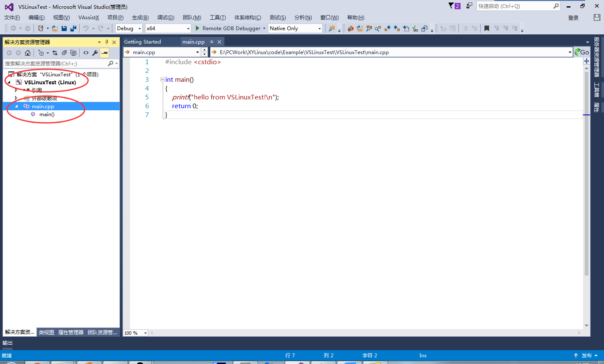Viewport: 604px width, 364px height.
Task: Click the Sync with Active Document icon
Action: [x=55, y=53]
